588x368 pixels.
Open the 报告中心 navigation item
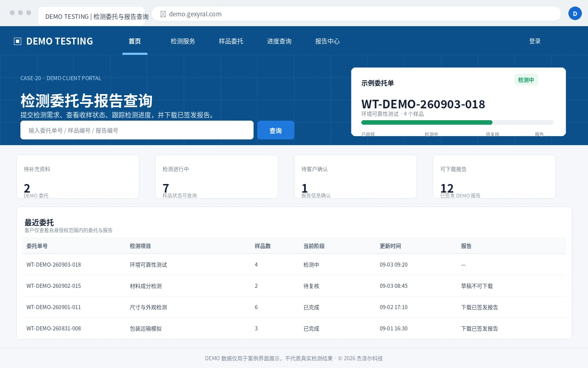point(327,41)
